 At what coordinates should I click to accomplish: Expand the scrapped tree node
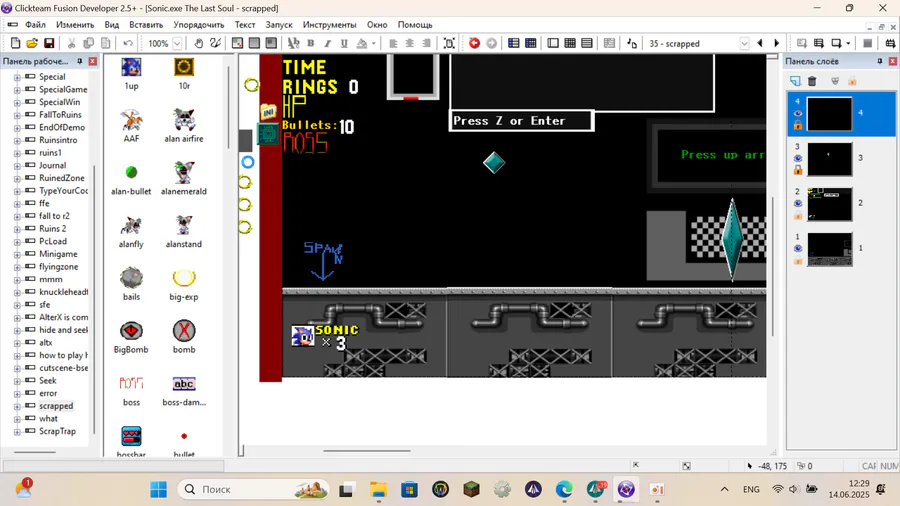[17, 406]
